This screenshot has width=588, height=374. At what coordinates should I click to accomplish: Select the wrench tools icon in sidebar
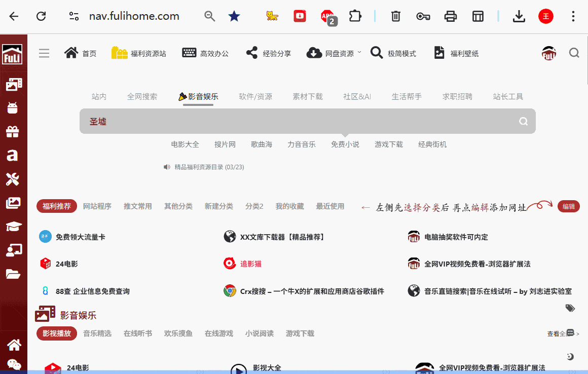click(14, 179)
